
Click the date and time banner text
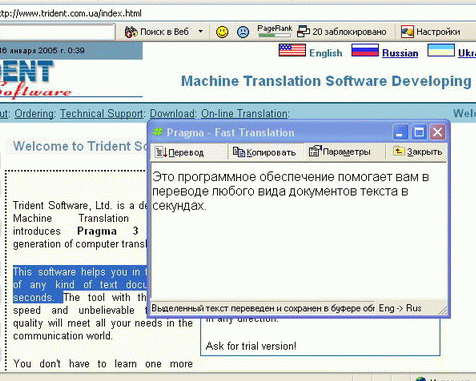point(42,51)
